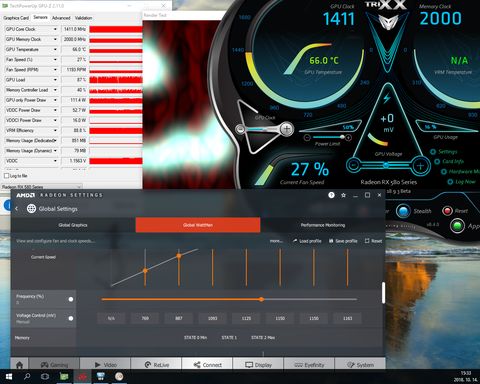Click the Global Settings globe icon
This screenshot has width=480, height=384.
pyautogui.click(x=31, y=209)
